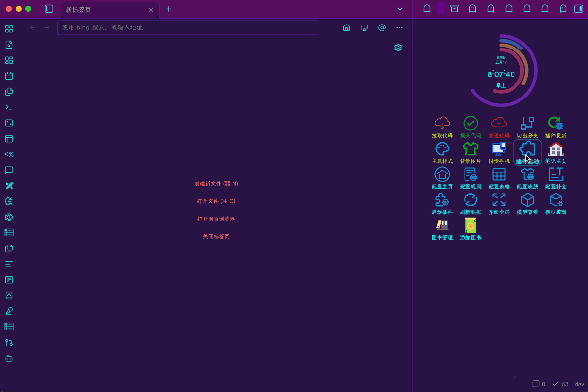Toggle the right sidebar panel button
The height and width of the screenshot is (392, 588).
[578, 9]
